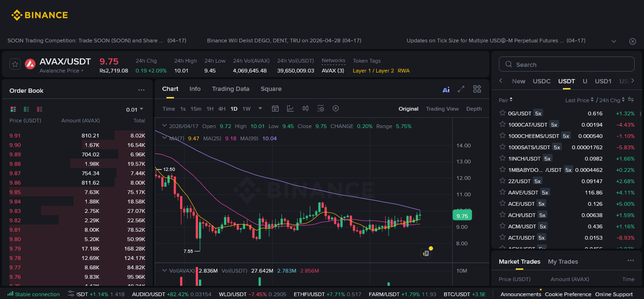Expand the more time intervals dropdown arrow
The width and height of the screenshot is (644, 299).
(260, 108)
